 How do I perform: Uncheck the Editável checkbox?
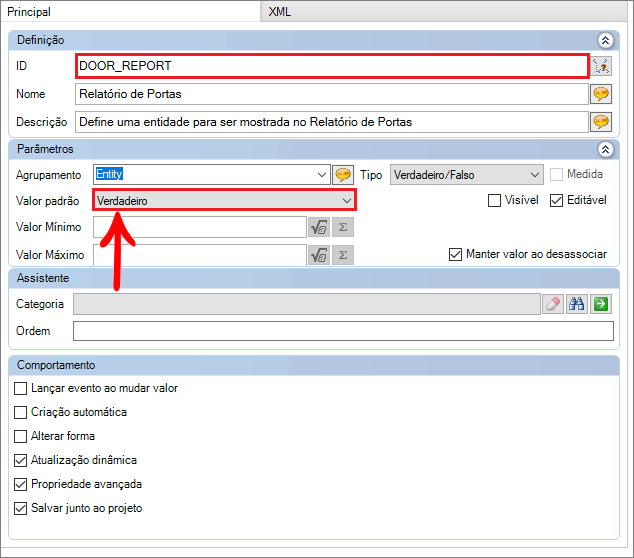(556, 201)
